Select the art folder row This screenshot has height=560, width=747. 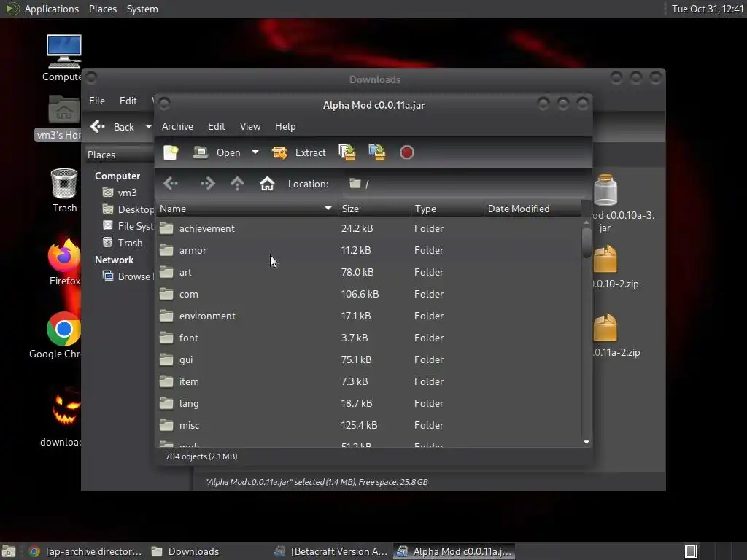(x=368, y=273)
